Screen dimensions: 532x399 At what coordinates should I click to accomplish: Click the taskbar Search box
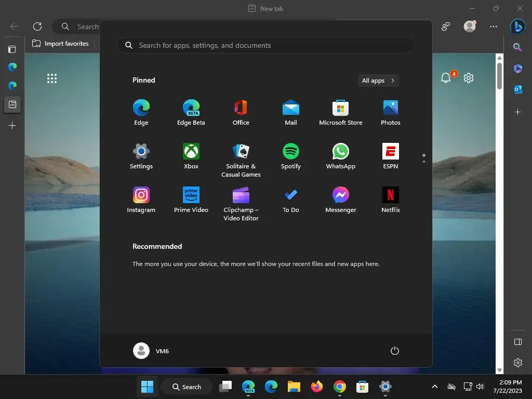187,387
